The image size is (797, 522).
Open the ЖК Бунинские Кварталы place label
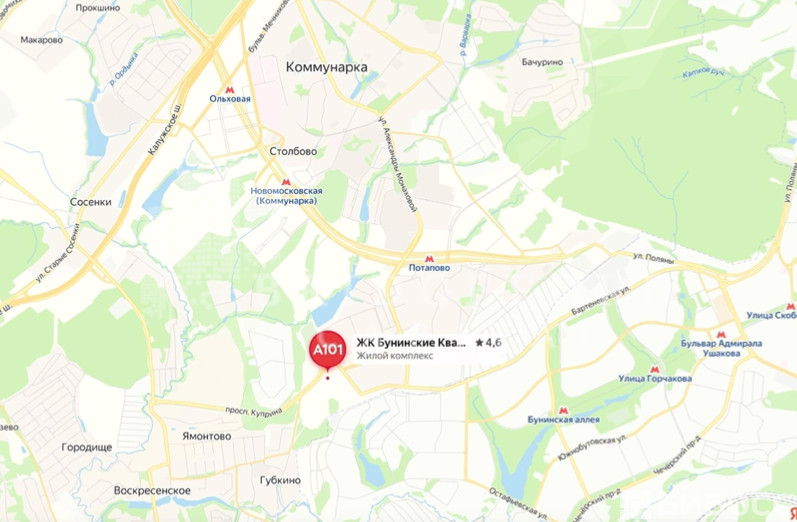pos(411,343)
